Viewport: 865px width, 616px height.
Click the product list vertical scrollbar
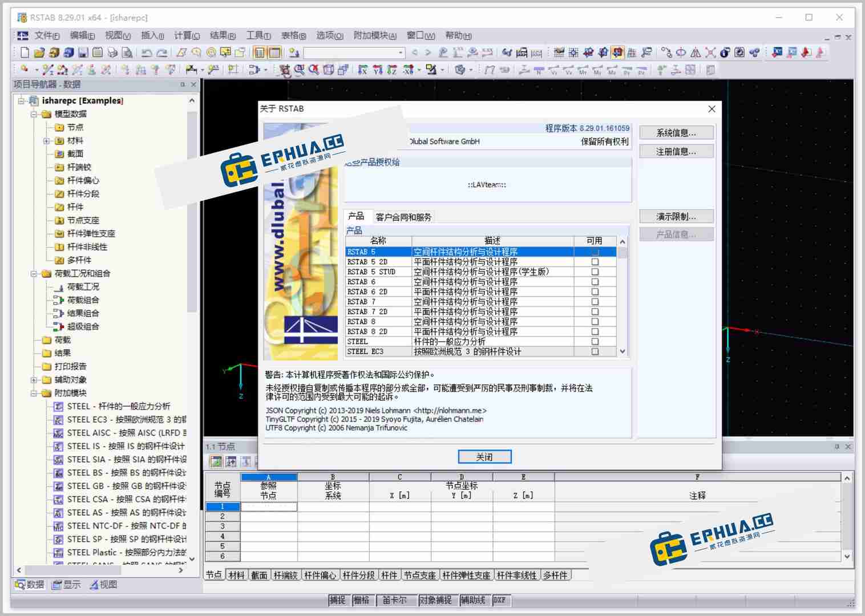[623, 297]
